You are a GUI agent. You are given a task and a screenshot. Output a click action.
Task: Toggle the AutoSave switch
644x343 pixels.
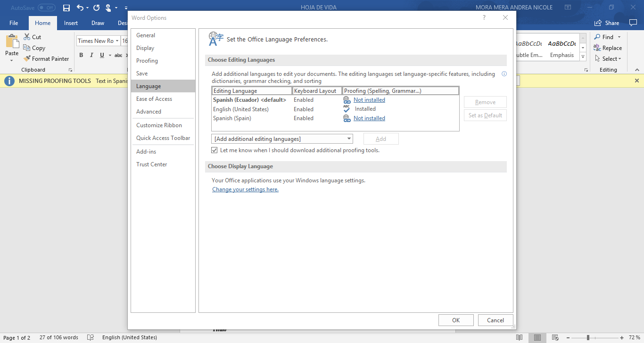click(x=46, y=8)
